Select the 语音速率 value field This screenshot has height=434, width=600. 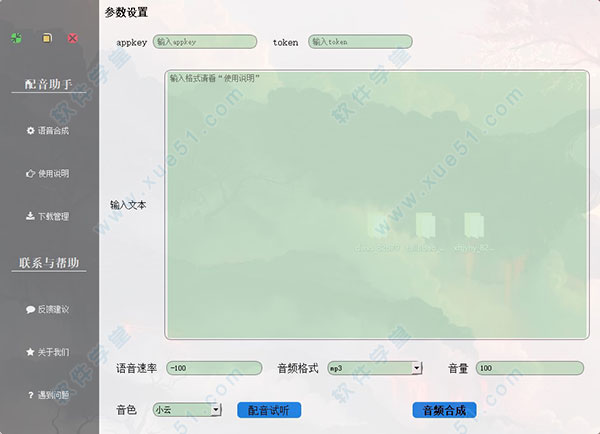(x=214, y=368)
